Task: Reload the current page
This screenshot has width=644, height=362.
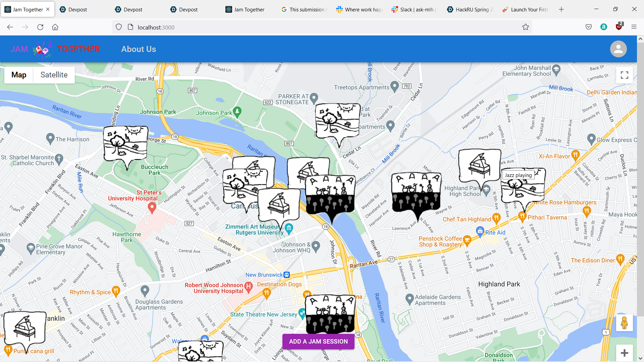Action: [40, 27]
